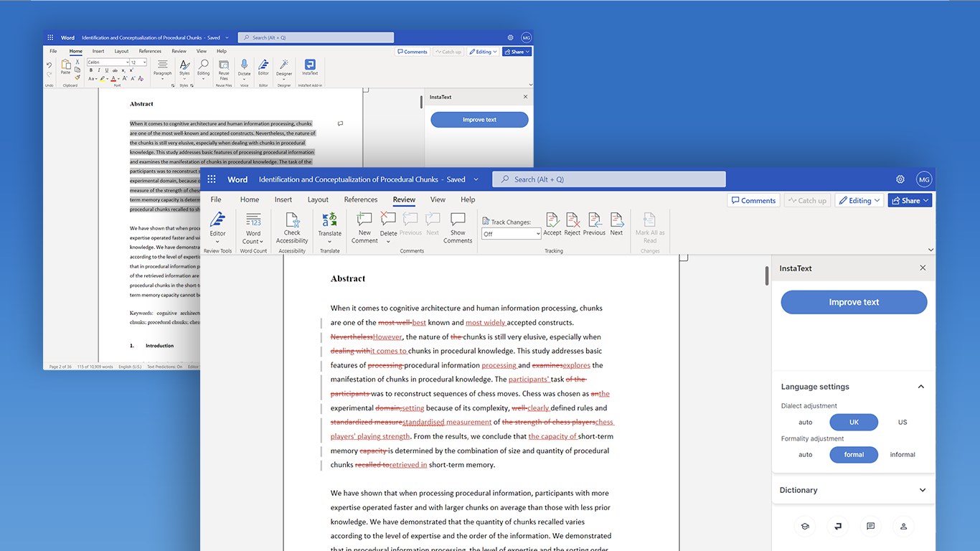The height and width of the screenshot is (551, 980).
Task: Open the File menu in front window
Action: [x=216, y=199]
